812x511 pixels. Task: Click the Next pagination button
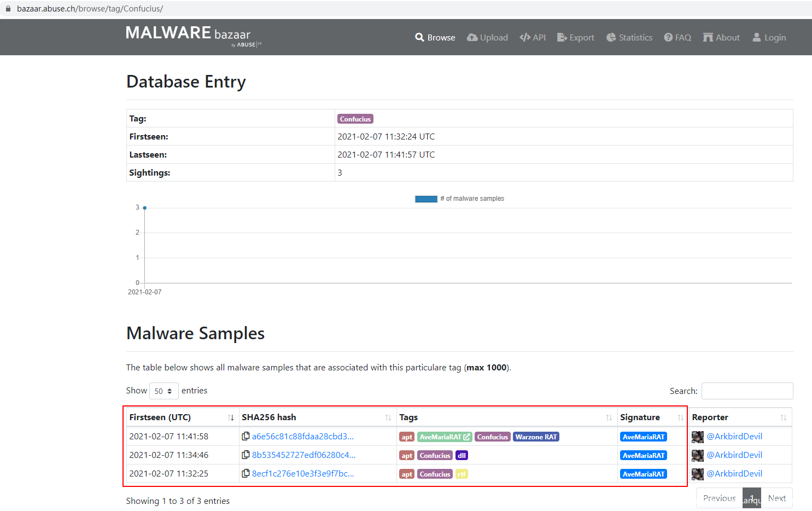776,498
